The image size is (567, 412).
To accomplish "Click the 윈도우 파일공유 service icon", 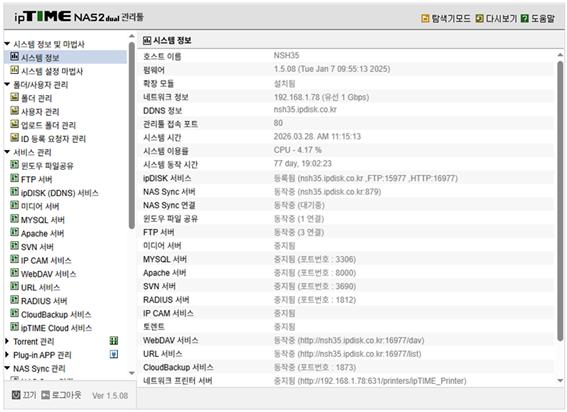I will pos(14,165).
